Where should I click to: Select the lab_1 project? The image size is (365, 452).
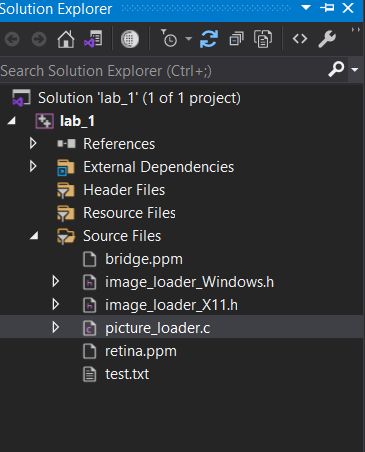pos(77,121)
